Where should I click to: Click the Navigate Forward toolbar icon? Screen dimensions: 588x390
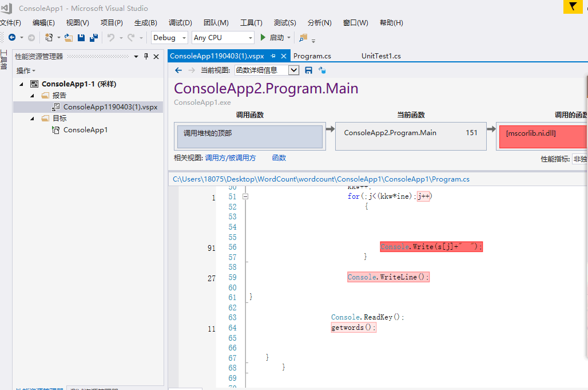point(31,38)
